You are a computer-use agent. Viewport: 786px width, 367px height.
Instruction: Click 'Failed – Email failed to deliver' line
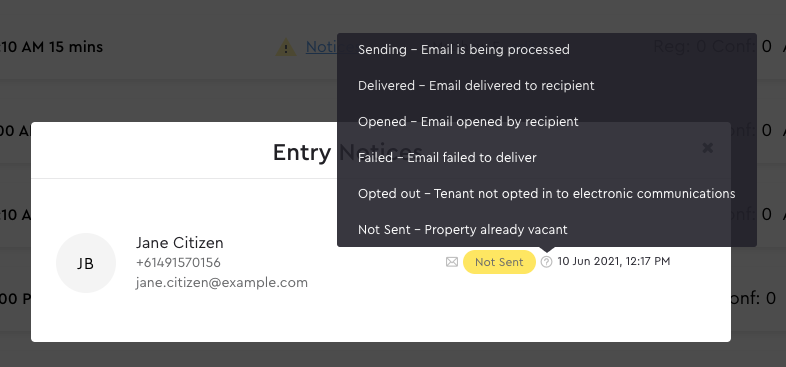click(x=447, y=158)
